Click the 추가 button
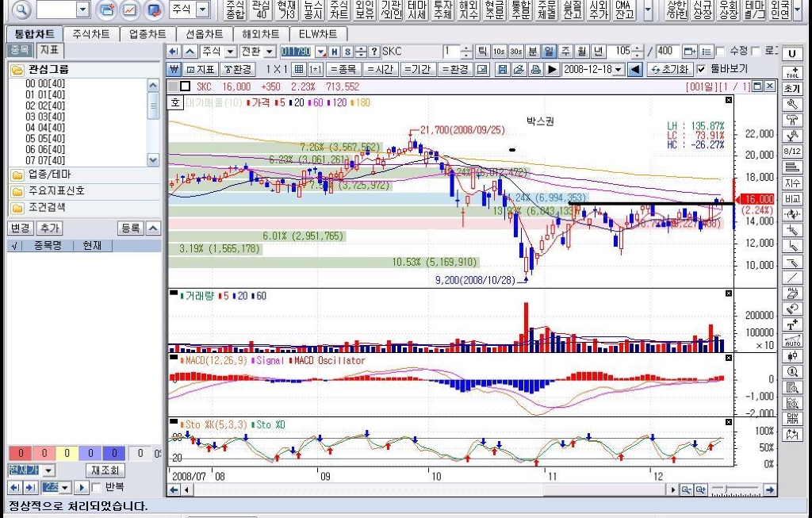This screenshot has height=518, width=812. pos(49,228)
